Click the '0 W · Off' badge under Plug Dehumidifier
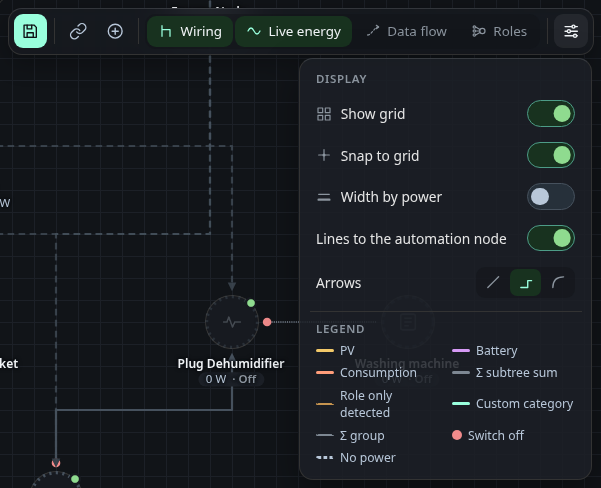The height and width of the screenshot is (488, 601). point(231,379)
